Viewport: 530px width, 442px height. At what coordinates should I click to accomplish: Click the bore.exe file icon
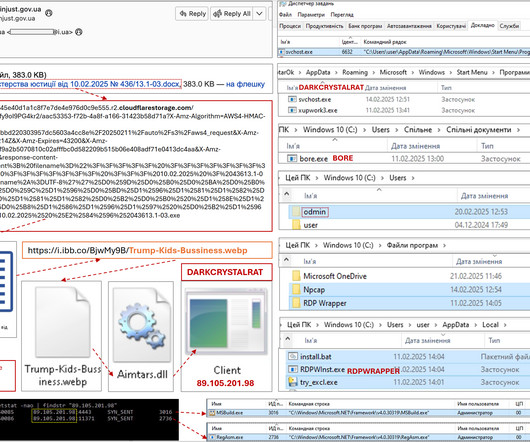point(292,158)
